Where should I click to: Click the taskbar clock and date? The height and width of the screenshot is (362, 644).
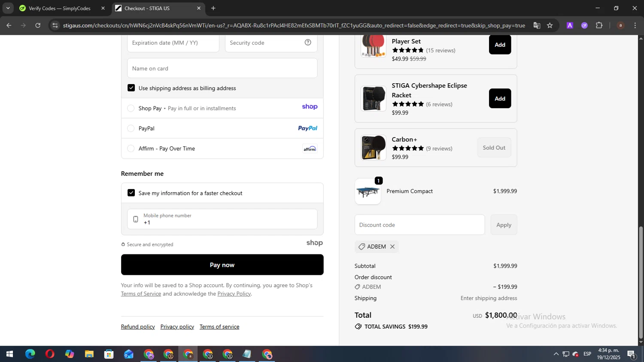tap(608, 354)
